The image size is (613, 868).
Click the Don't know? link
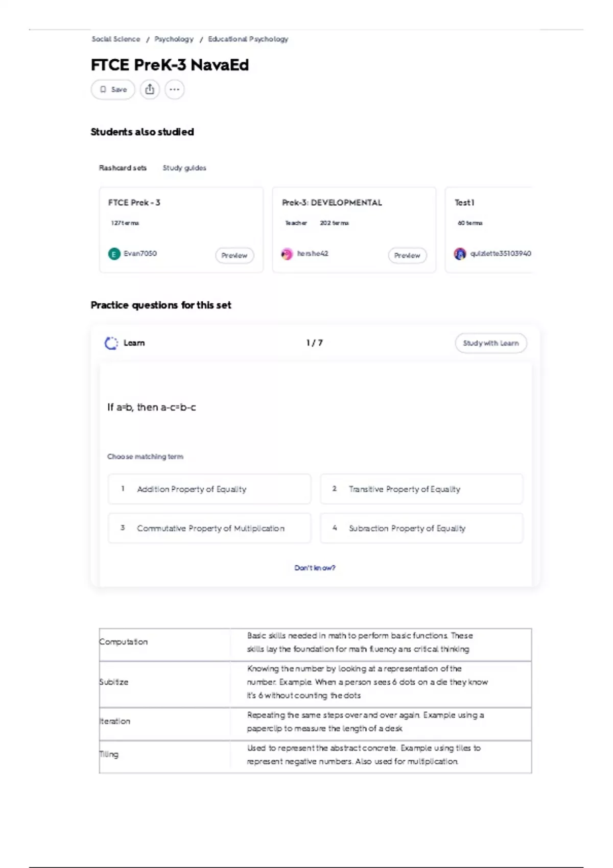click(x=315, y=568)
